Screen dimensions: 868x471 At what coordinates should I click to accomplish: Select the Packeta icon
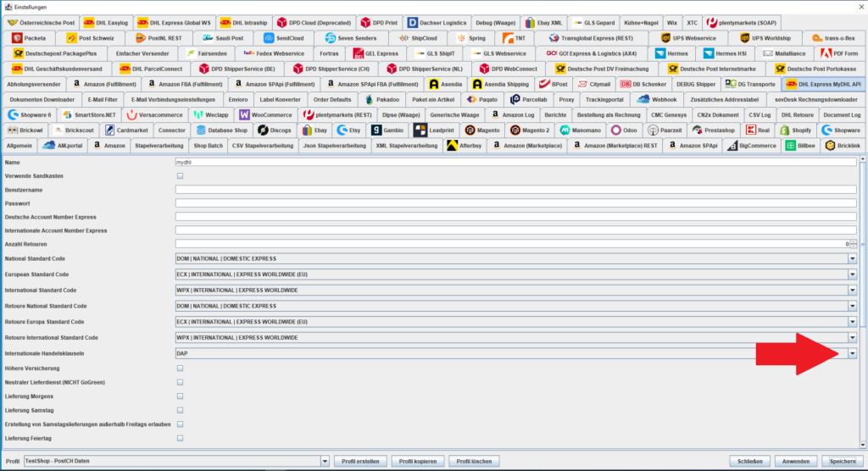17,38
